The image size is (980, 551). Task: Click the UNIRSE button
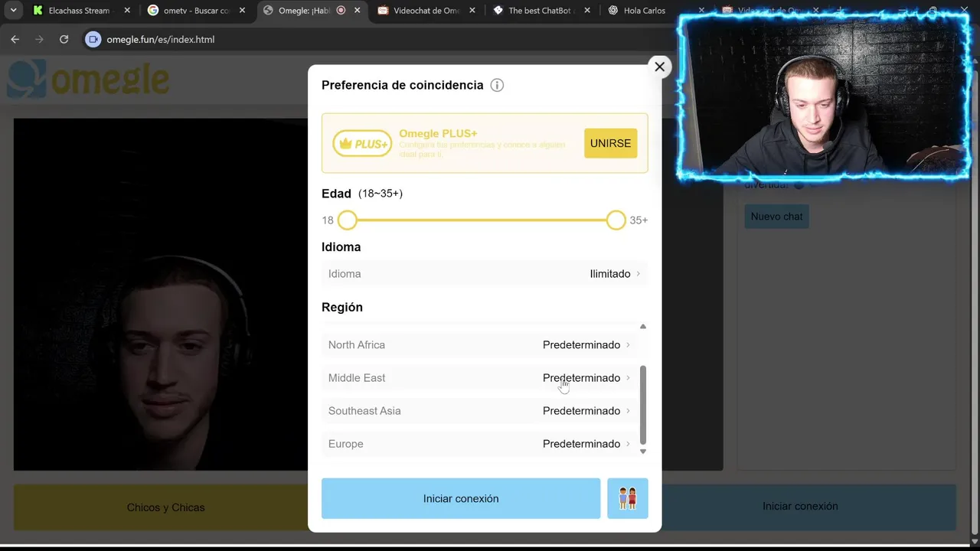pyautogui.click(x=610, y=143)
